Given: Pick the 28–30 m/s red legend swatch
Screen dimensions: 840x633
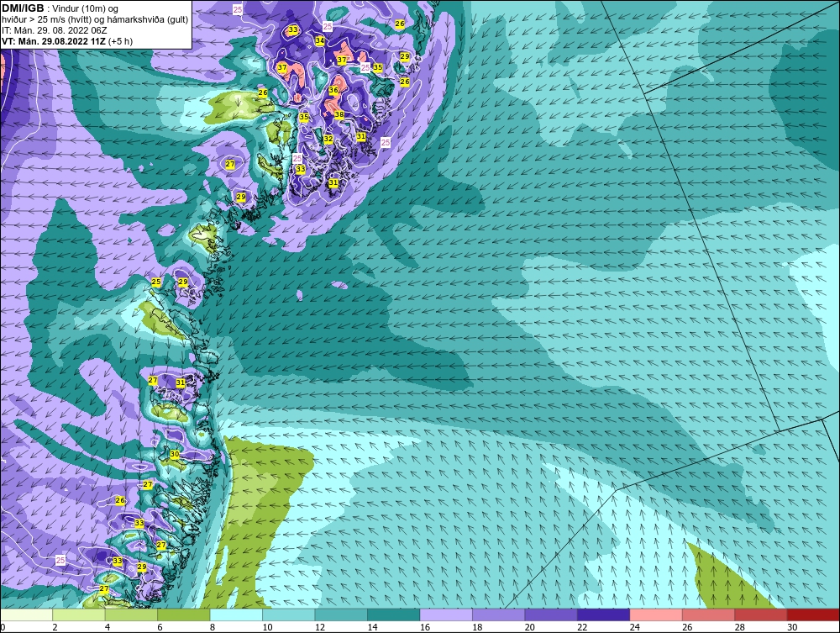Looking at the screenshot, I should click(761, 615).
